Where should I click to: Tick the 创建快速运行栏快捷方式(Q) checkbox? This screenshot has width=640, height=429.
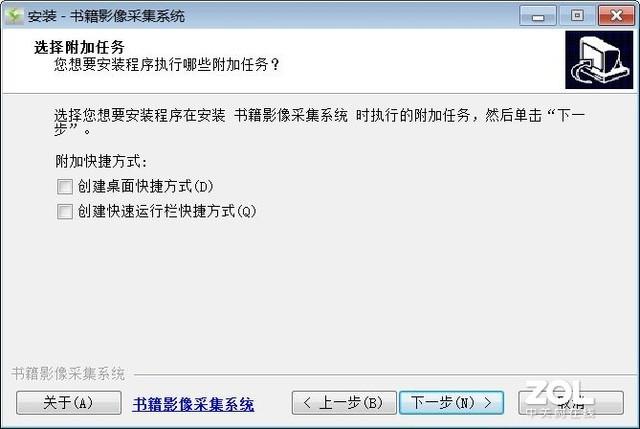(x=65, y=211)
